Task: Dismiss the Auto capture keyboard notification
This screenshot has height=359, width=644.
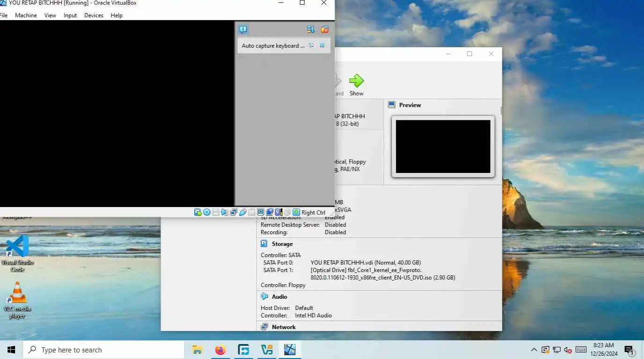Action: pos(322,45)
